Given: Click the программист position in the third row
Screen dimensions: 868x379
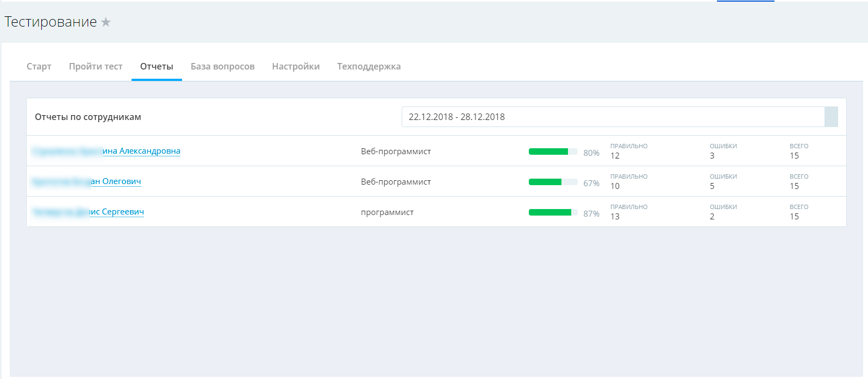Looking at the screenshot, I should point(387,212).
